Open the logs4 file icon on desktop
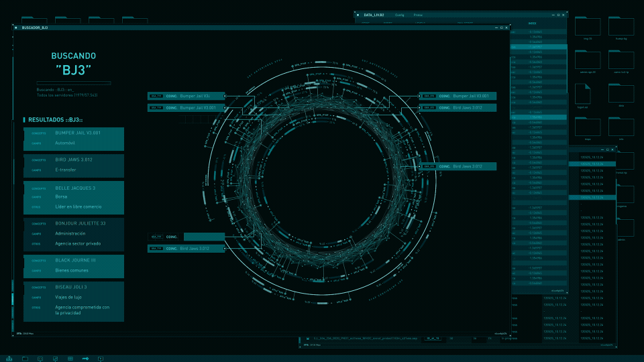The image size is (644, 362). [582, 94]
